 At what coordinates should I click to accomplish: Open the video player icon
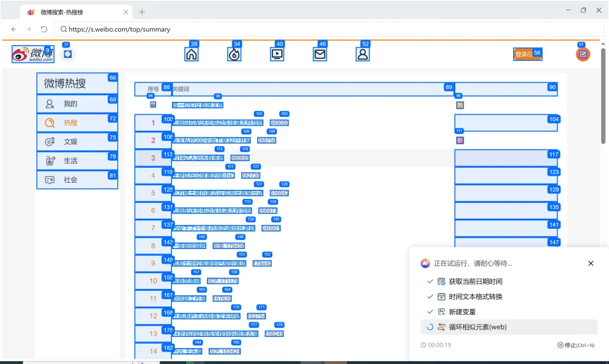[277, 54]
